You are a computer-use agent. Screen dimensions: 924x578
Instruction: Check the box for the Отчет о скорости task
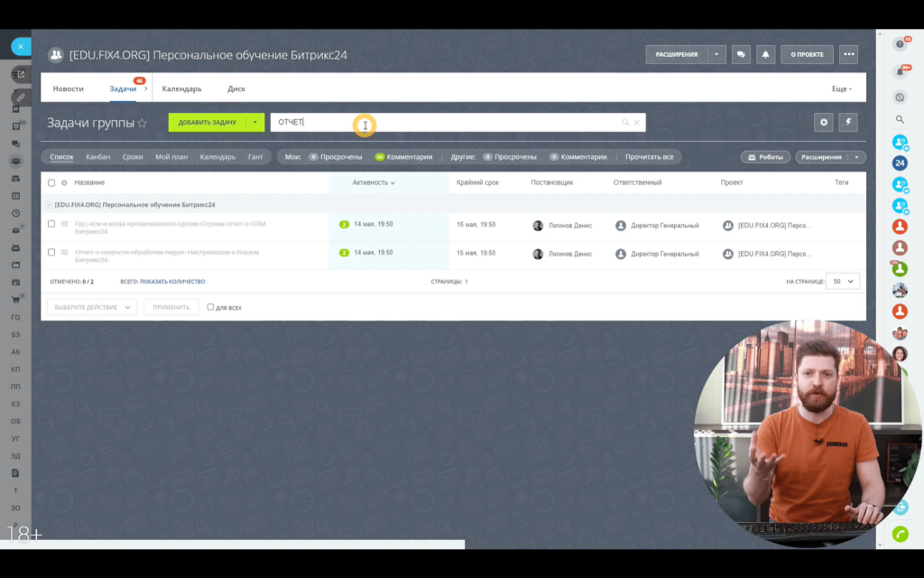(x=51, y=253)
